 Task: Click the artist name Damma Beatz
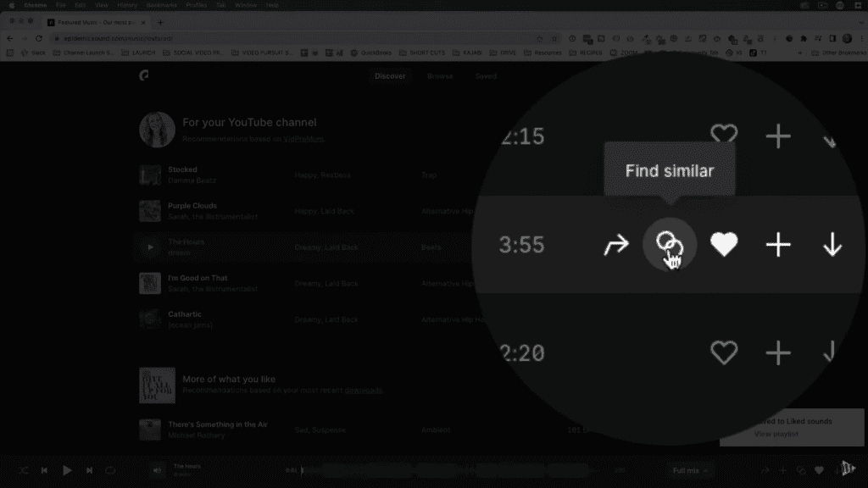point(192,180)
